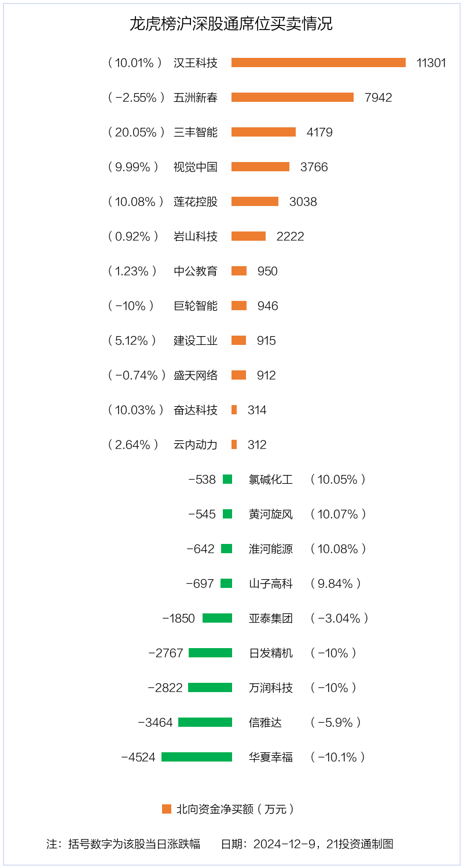Viewport: 463px width, 868px height.
Task: Select the 氯碱化工 small green bar
Action: (x=227, y=479)
